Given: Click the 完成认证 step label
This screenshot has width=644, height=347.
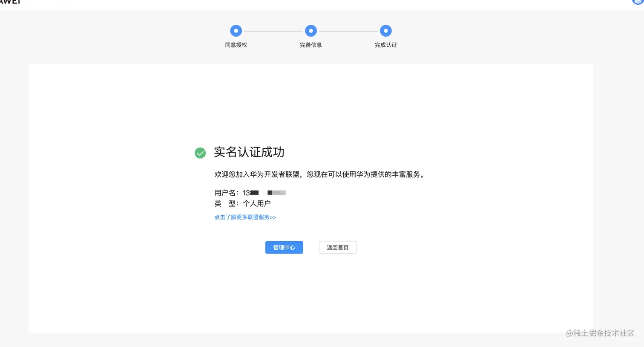Looking at the screenshot, I should (x=386, y=45).
